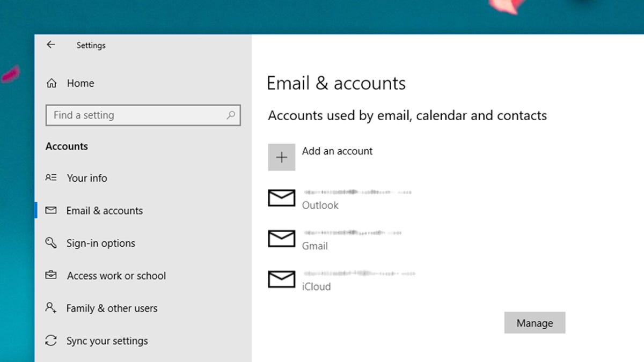Select the iCloud account label
This screenshot has width=644, height=362.
pos(317,287)
